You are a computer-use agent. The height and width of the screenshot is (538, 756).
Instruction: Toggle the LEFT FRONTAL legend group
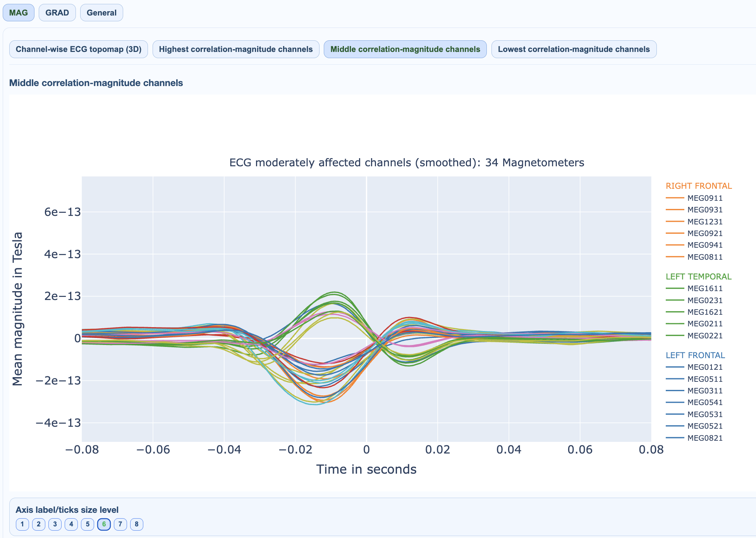click(695, 355)
